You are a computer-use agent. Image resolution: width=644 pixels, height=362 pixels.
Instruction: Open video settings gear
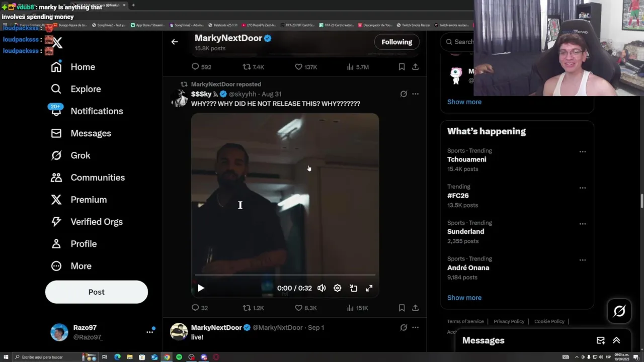click(337, 288)
